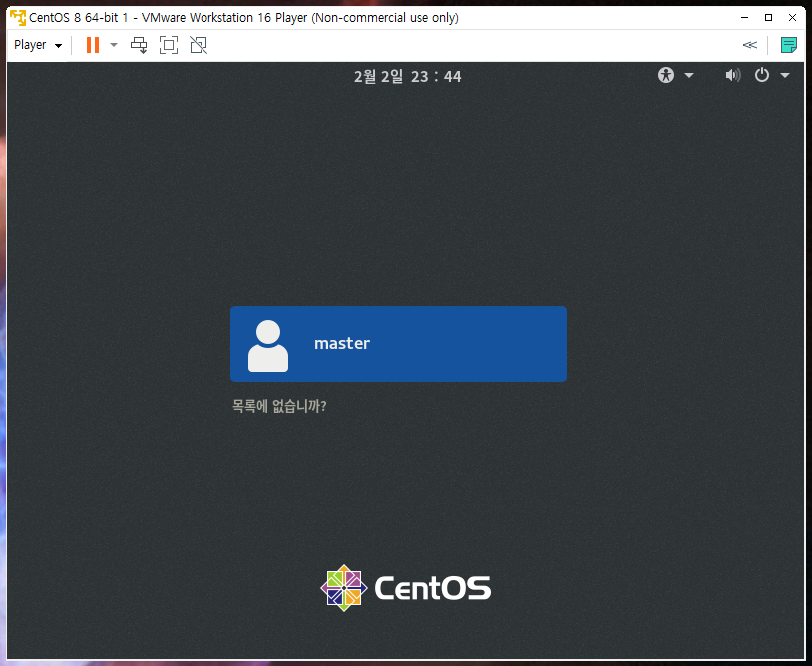The image size is (812, 666).
Task: Open the accessibility menu icon
Action: point(666,75)
